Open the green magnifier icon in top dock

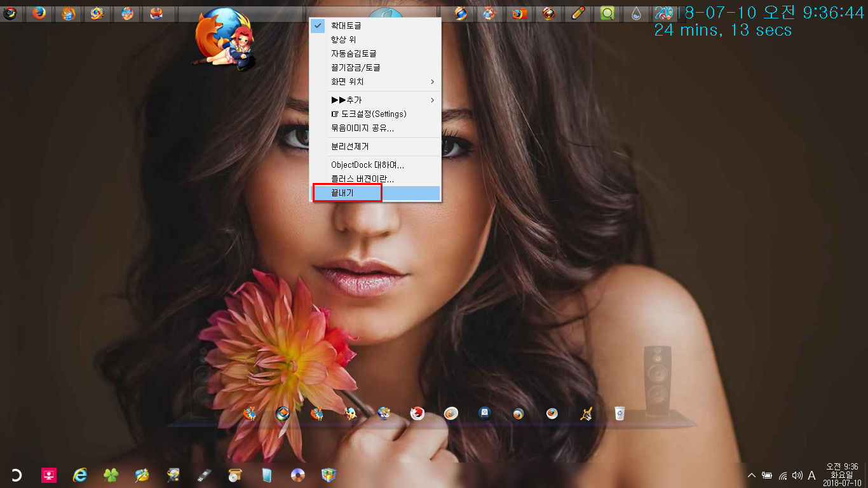tap(607, 13)
